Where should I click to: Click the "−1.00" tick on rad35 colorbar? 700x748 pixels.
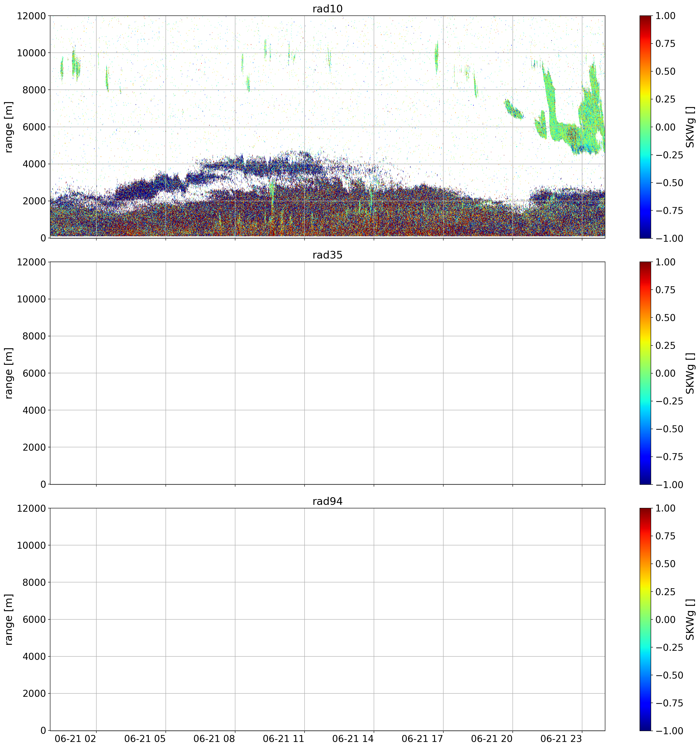(669, 485)
